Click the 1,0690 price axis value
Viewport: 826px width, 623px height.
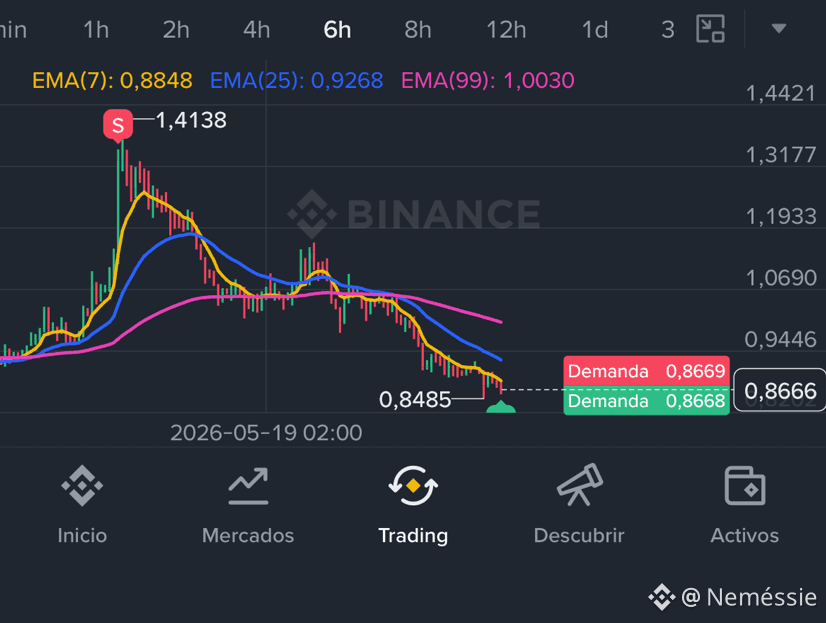pos(781,278)
